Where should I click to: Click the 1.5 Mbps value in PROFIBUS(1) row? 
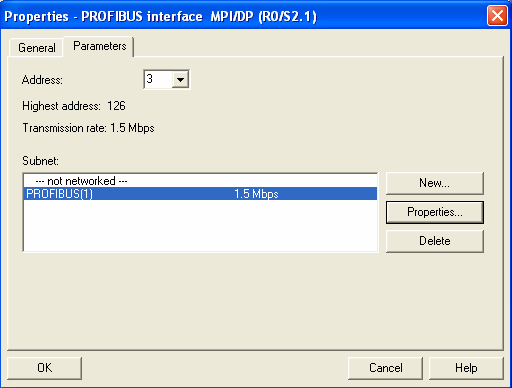pyautogui.click(x=256, y=194)
